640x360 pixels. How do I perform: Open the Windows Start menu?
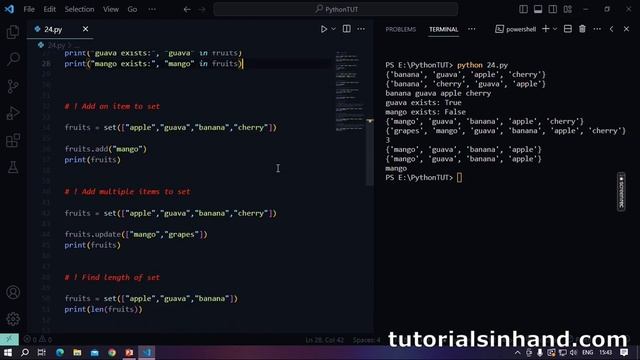pos(8,352)
